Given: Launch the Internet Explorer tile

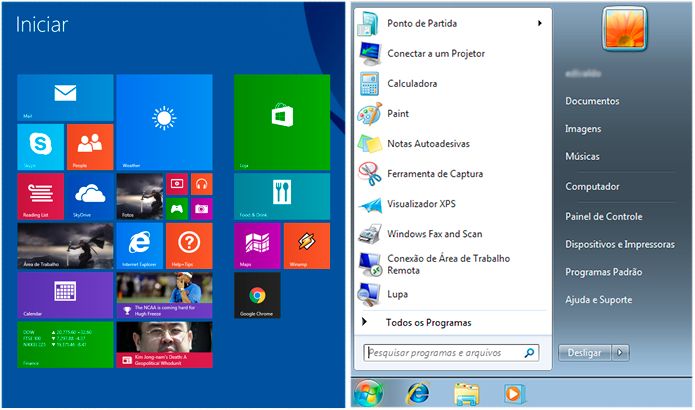Looking at the screenshot, I should tap(140, 246).
